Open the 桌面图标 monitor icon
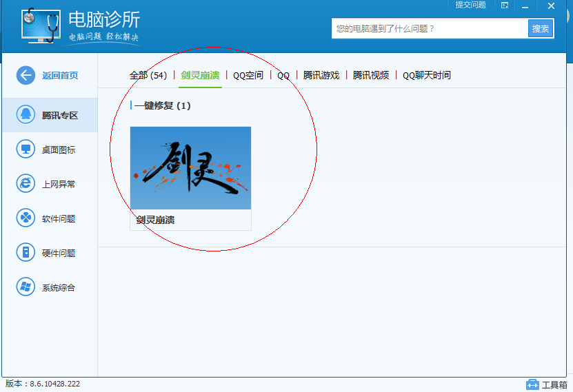This screenshot has width=573, height=392. tap(26, 149)
